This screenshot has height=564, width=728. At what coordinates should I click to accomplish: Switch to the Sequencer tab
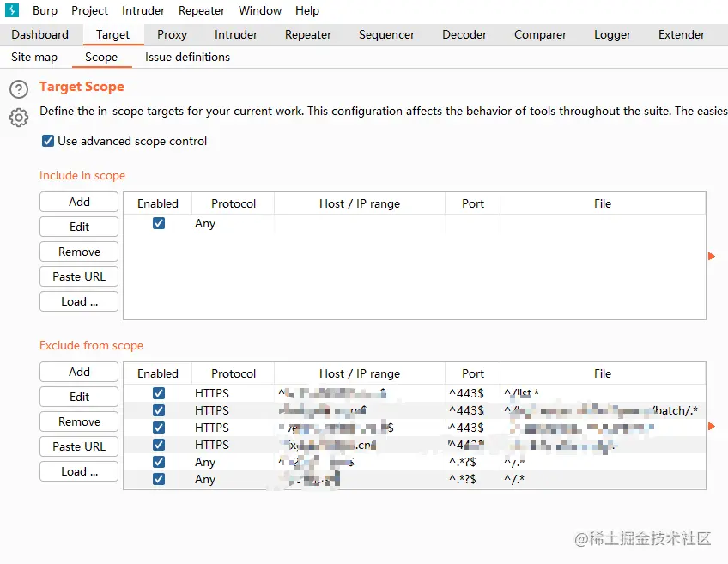coord(386,35)
